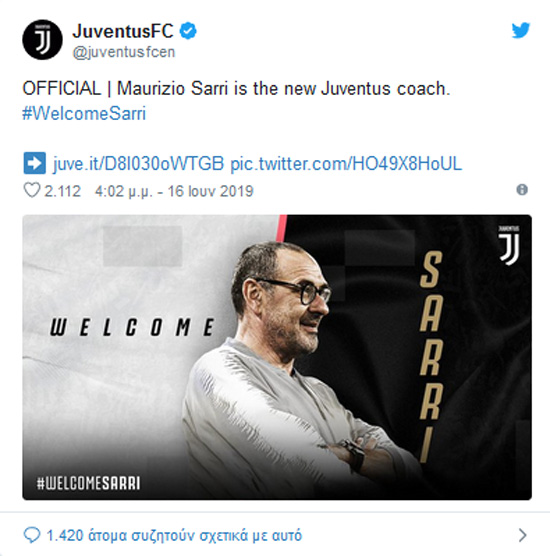Click the speech bubble reply icon
550x556 pixels.
point(32,535)
